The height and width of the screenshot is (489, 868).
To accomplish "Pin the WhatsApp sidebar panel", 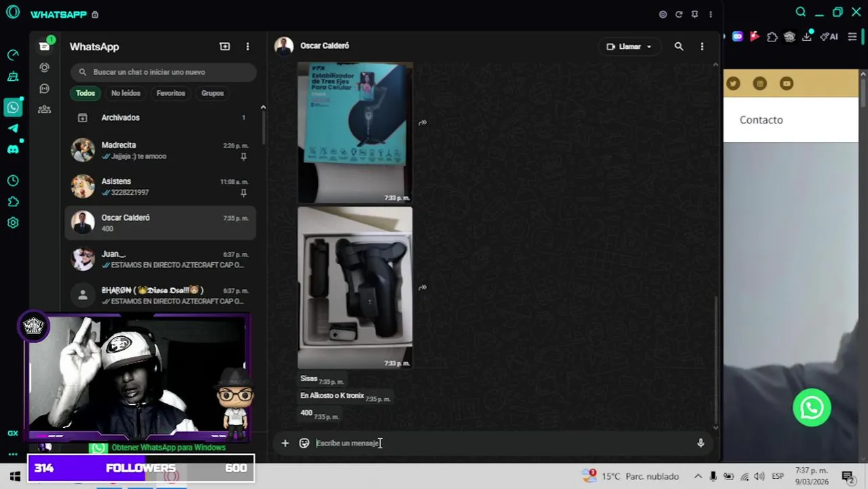I will pyautogui.click(x=694, y=14).
